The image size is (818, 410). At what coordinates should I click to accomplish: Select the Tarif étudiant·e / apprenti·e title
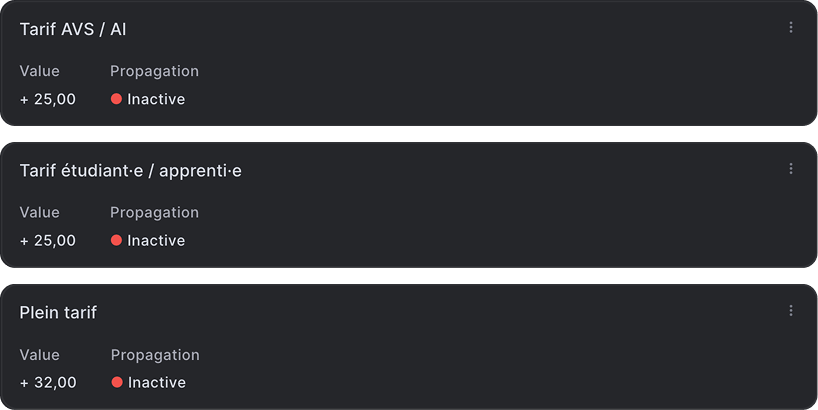pyautogui.click(x=130, y=171)
